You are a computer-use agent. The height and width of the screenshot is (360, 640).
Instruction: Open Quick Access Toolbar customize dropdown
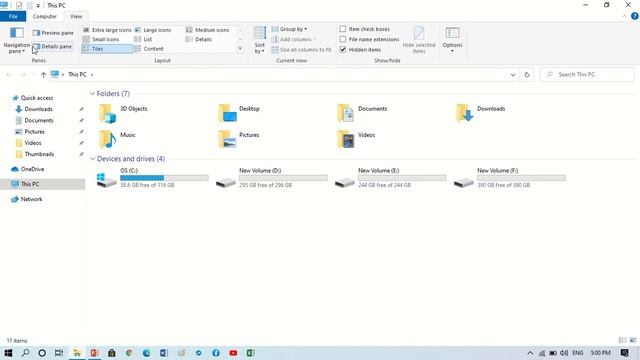point(38,6)
